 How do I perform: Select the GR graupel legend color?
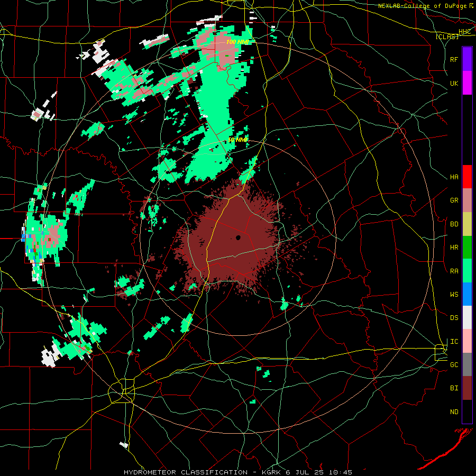[x=467, y=200]
